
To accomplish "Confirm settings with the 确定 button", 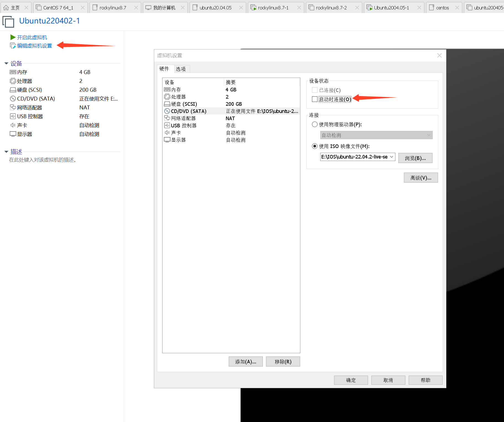I will click(x=351, y=380).
